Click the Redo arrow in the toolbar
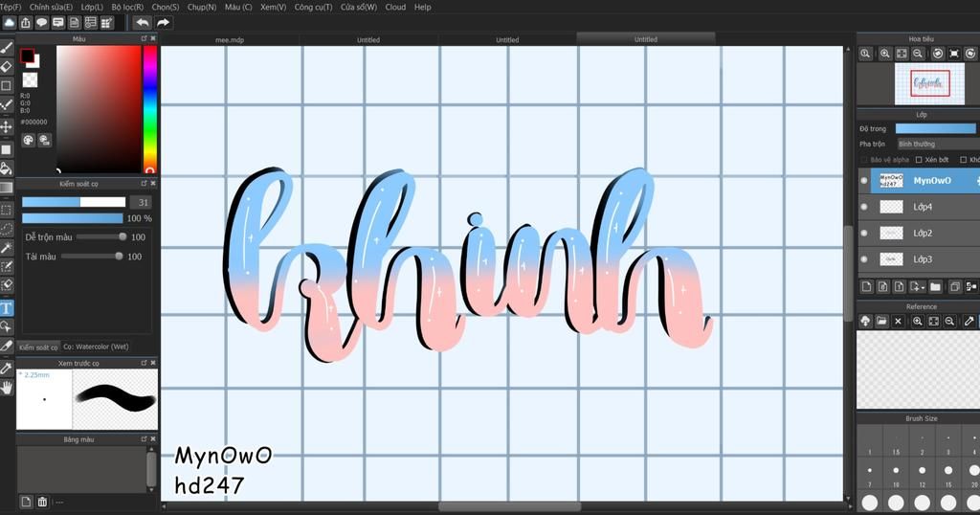The height and width of the screenshot is (515, 980). pos(163,23)
